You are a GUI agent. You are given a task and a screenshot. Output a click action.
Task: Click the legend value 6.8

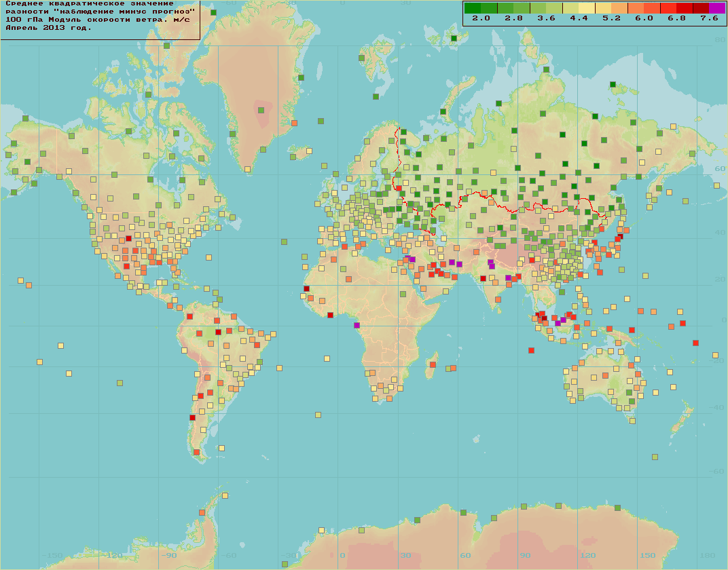click(676, 18)
